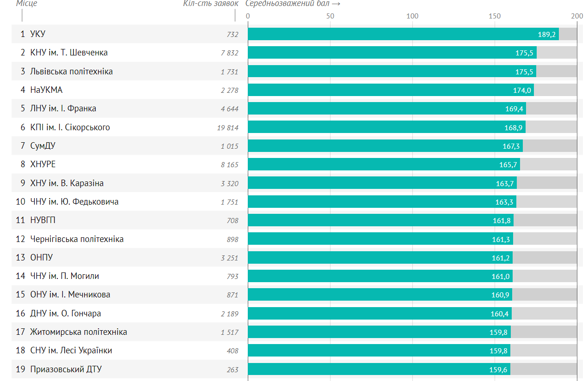The image size is (588, 381).
Task: Click the Середньозважений бал axis header
Action: pos(293,4)
